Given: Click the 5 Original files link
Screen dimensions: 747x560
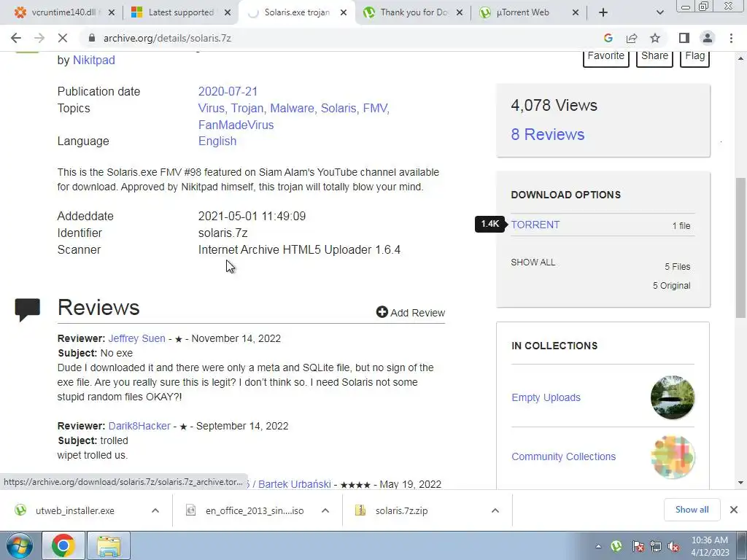Looking at the screenshot, I should point(672,286).
